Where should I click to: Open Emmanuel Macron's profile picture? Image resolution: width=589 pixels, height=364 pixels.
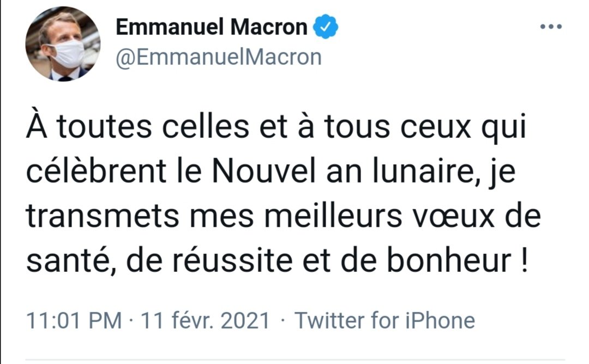coord(63,44)
